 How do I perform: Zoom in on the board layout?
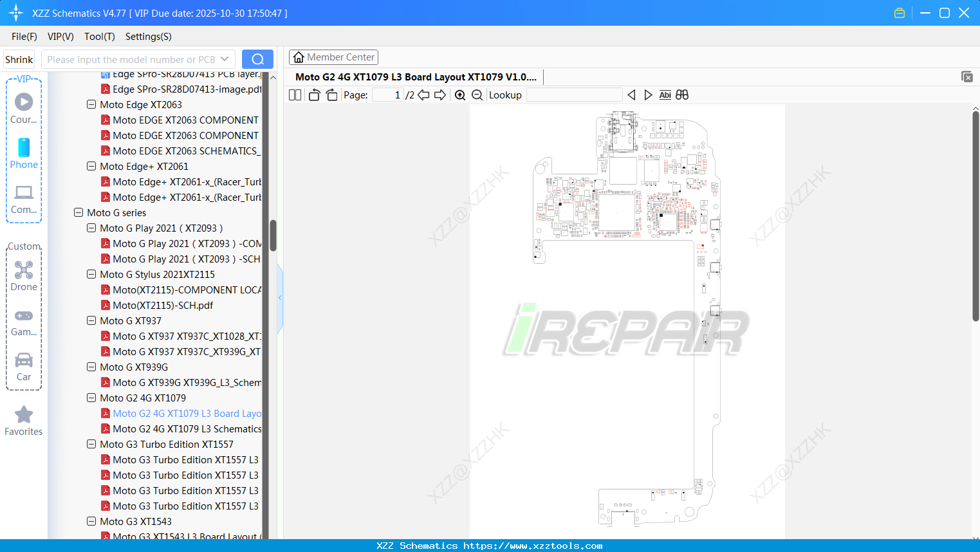coord(461,95)
